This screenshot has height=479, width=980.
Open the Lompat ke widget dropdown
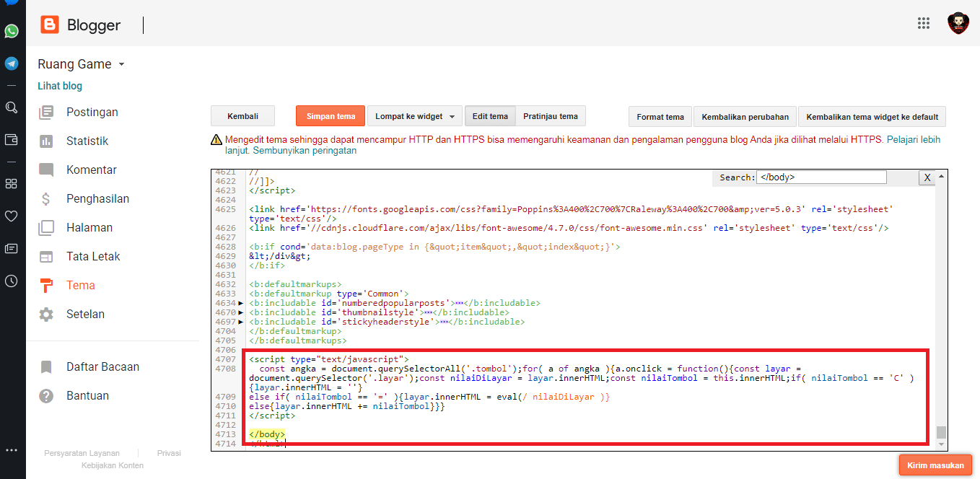[x=414, y=115]
